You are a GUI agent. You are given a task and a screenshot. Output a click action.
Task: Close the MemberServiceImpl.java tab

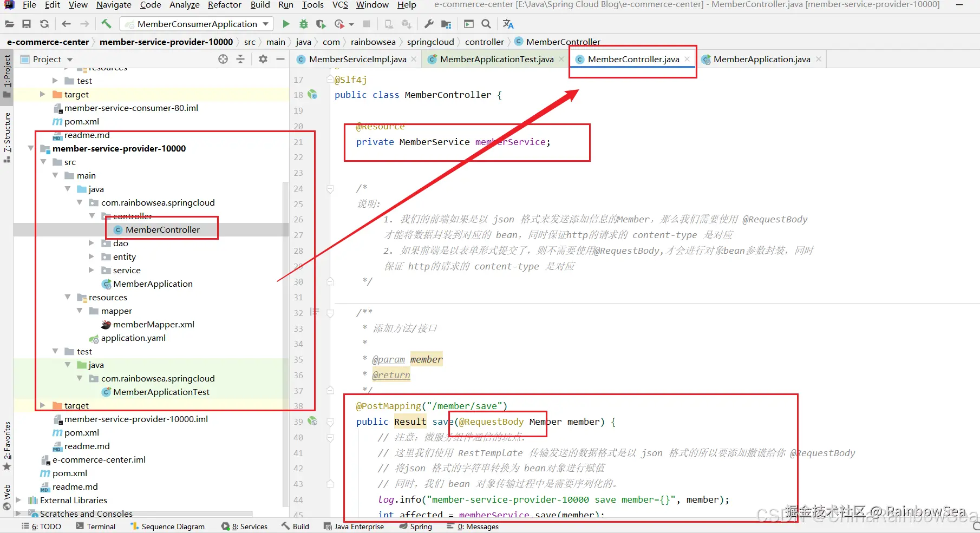click(x=414, y=59)
